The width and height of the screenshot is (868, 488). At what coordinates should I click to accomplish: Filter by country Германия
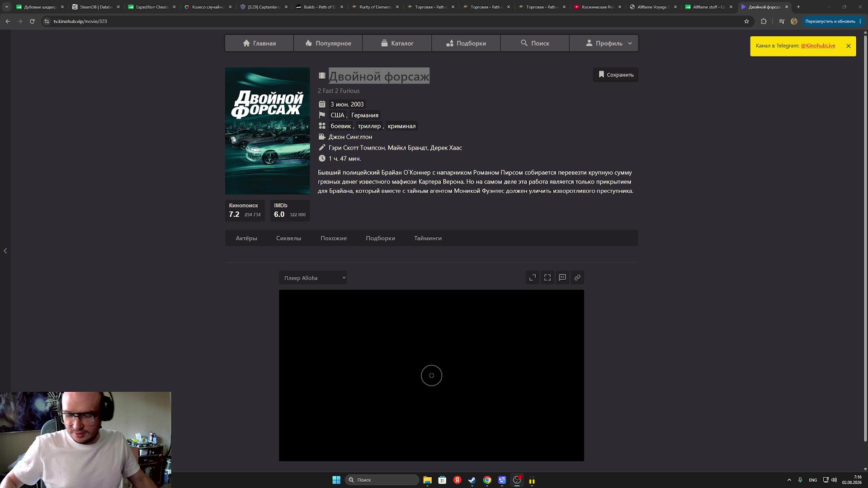pyautogui.click(x=365, y=115)
